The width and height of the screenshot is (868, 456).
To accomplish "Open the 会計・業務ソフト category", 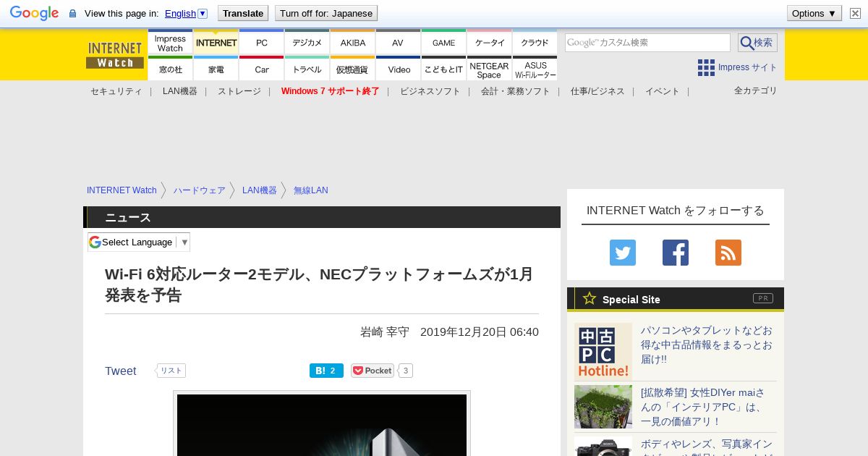I will pyautogui.click(x=516, y=91).
